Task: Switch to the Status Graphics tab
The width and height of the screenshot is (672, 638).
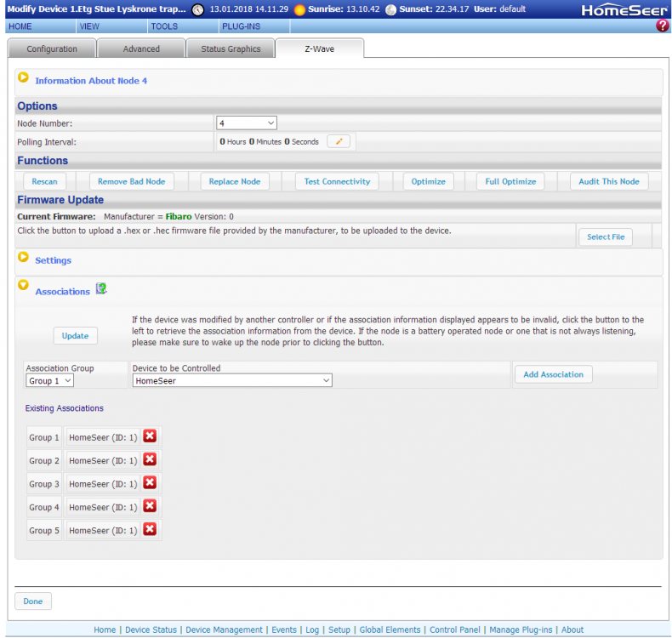Action: click(231, 49)
